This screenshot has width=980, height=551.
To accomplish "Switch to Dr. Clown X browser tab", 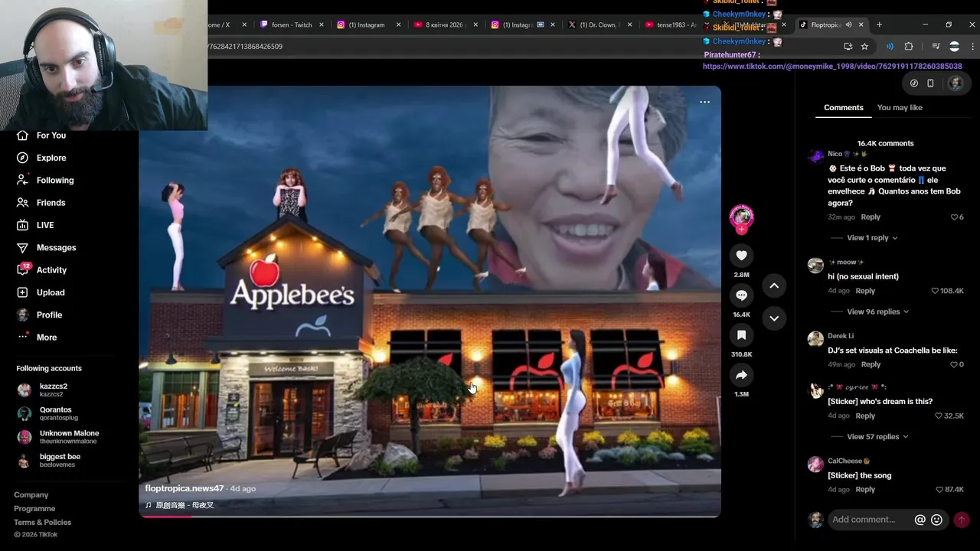I will [x=599, y=24].
